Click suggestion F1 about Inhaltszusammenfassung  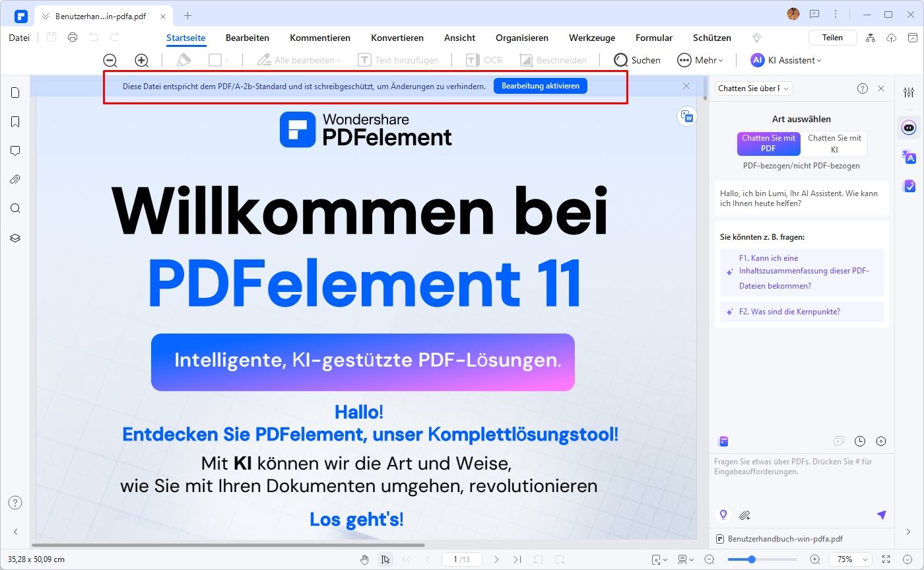pyautogui.click(x=802, y=272)
